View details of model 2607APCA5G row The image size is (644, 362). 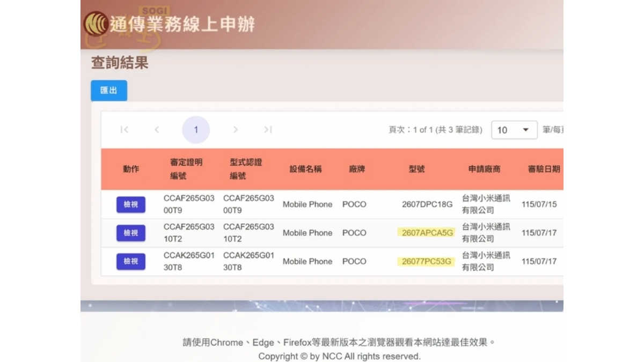[x=131, y=233]
